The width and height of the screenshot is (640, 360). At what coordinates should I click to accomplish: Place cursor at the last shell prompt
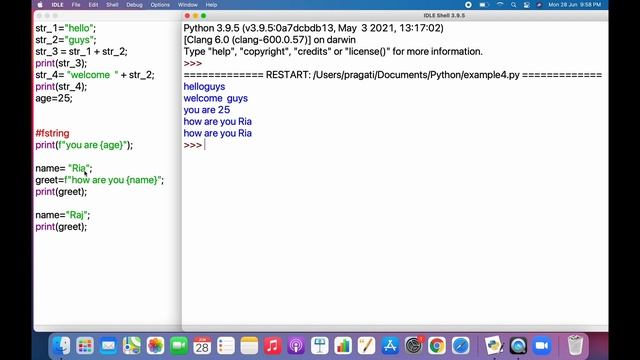pyautogui.click(x=204, y=145)
